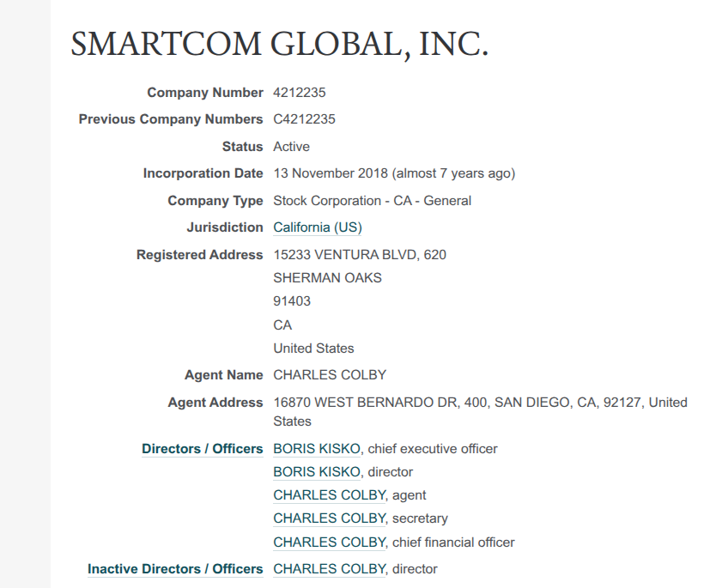Click the Stock Corporation company type text
This screenshot has width=716, height=588.
point(372,201)
